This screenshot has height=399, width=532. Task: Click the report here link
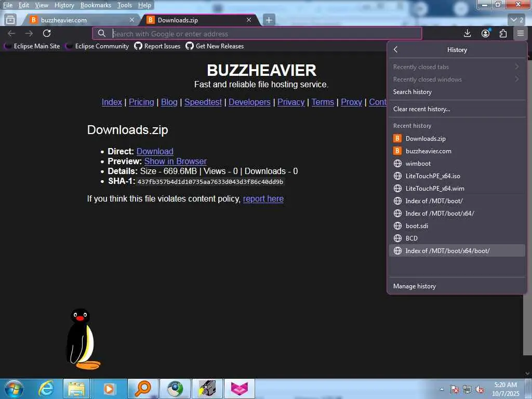pyautogui.click(x=263, y=199)
